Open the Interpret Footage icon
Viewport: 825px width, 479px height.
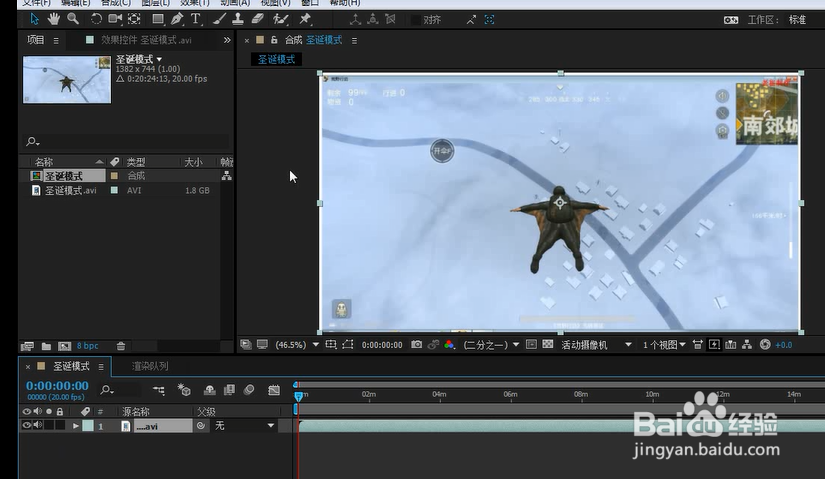(27, 346)
